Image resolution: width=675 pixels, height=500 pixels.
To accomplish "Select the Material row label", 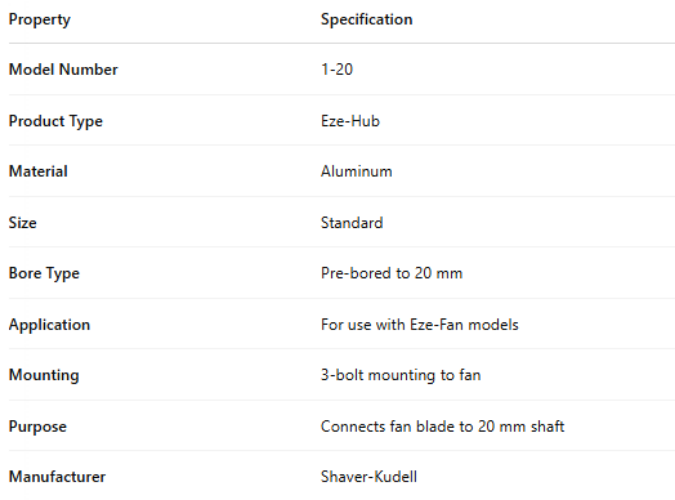I will [38, 171].
